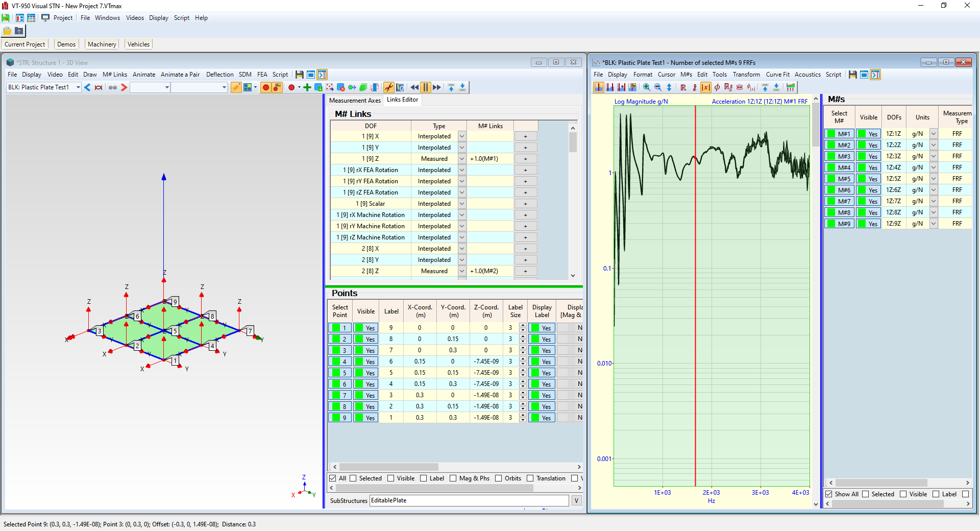Click the green save project icon at top left

click(x=6, y=18)
